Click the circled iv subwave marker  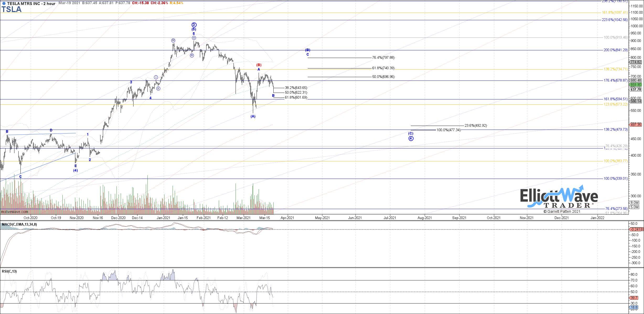tap(192, 55)
